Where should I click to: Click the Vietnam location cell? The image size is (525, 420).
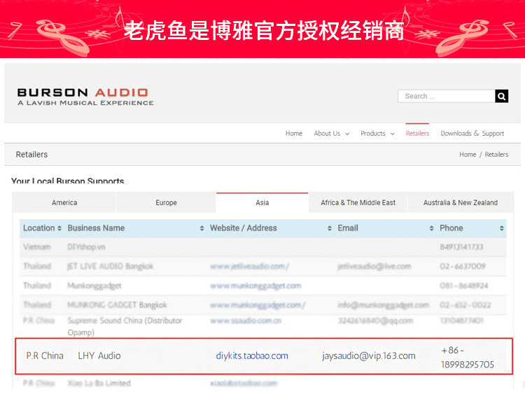pyautogui.click(x=37, y=247)
